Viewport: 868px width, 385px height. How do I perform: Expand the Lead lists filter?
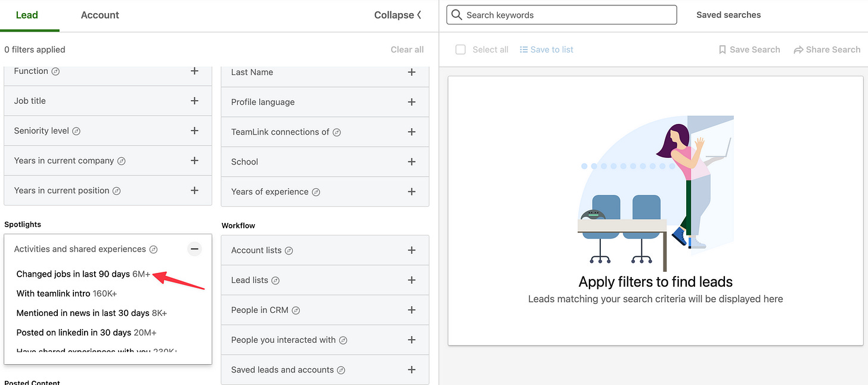pyautogui.click(x=411, y=280)
